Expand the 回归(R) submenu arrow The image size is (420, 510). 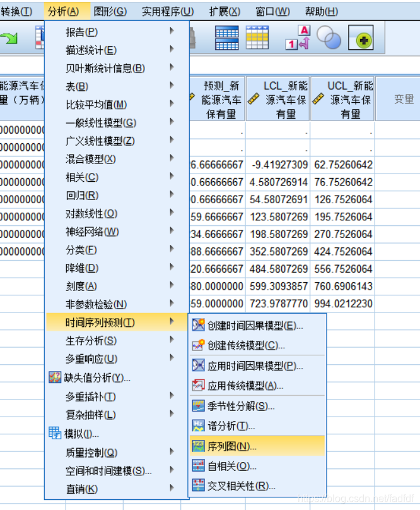[x=172, y=194]
